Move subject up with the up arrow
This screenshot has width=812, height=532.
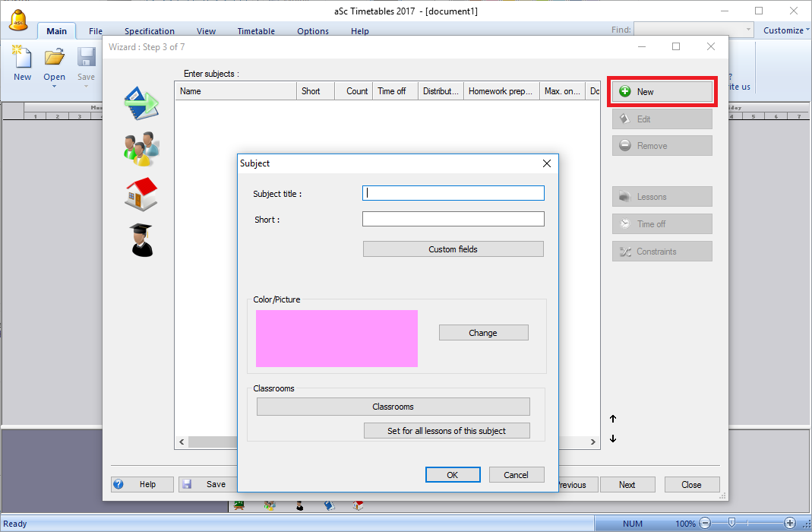(x=613, y=419)
